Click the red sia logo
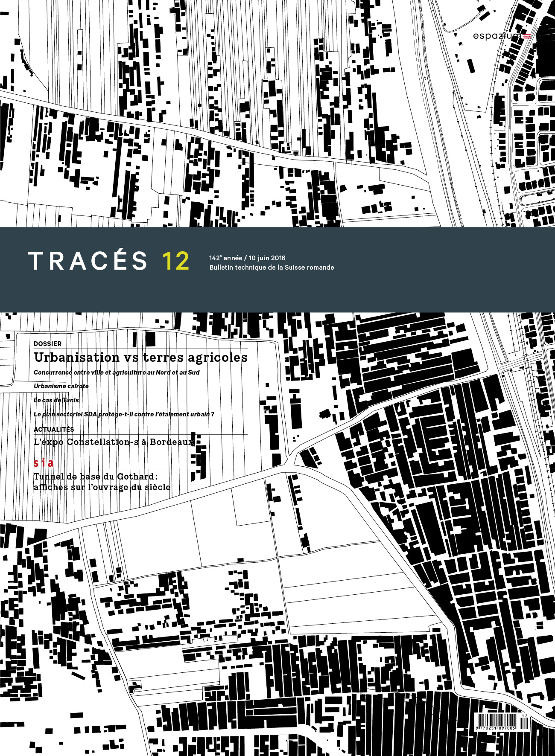This screenshot has width=555, height=756. (x=44, y=463)
